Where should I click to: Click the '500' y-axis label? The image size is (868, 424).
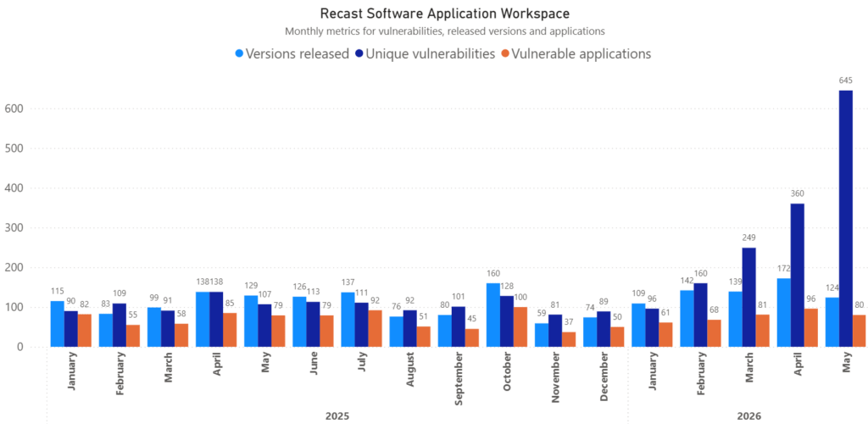click(x=14, y=148)
